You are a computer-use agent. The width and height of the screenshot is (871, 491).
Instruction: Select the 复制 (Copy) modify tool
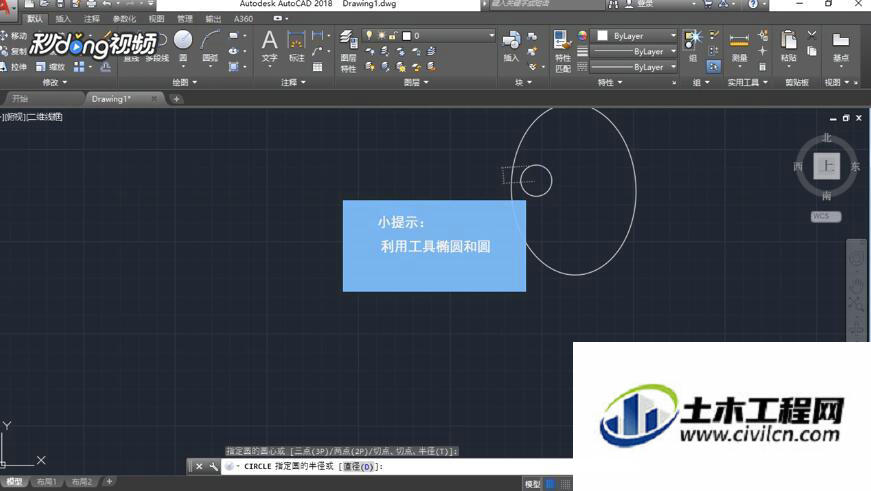[13, 51]
